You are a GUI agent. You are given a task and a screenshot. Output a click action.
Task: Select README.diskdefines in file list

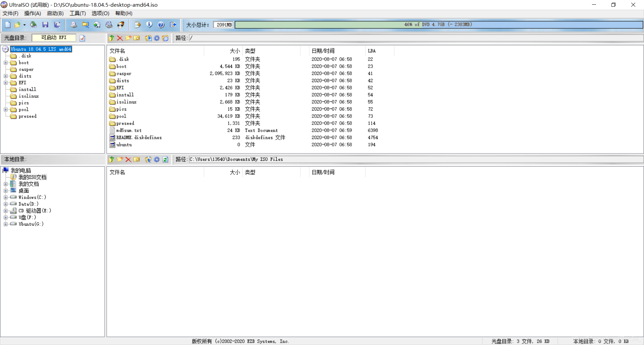coord(139,138)
